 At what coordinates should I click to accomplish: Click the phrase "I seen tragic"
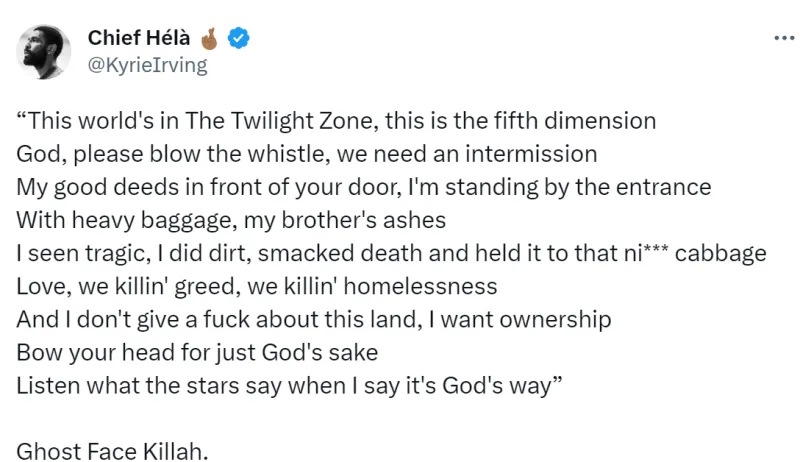tap(84, 253)
